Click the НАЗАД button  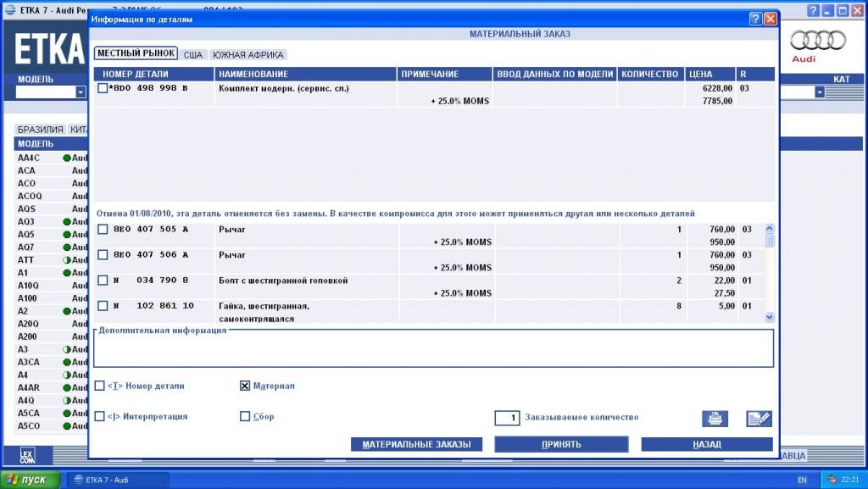[x=707, y=444]
